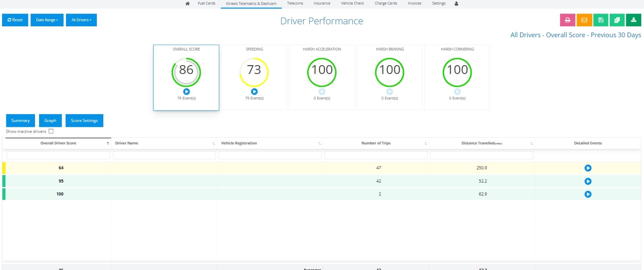Image resolution: width=644 pixels, height=270 pixels.
Task: Select the Overall Score 86 gauge
Action: coord(186,72)
